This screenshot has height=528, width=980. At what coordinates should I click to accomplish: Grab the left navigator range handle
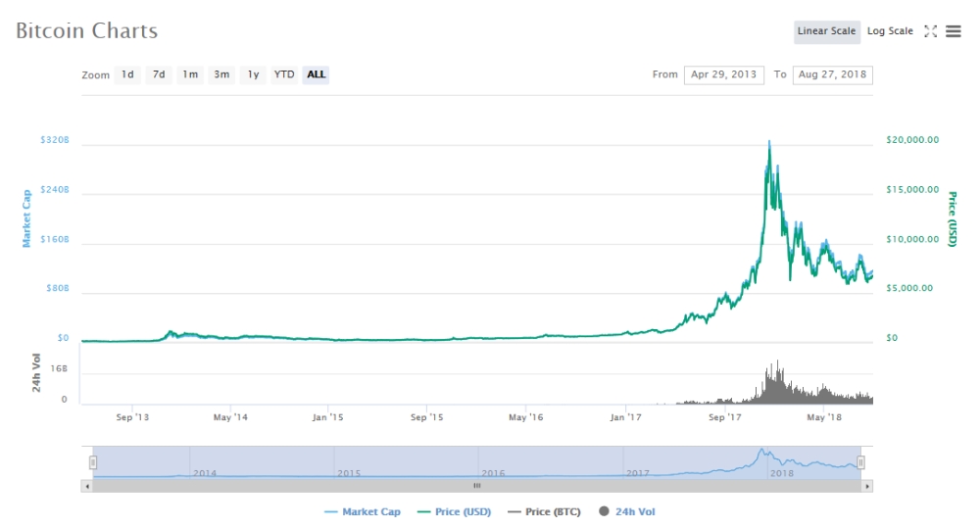point(93,461)
